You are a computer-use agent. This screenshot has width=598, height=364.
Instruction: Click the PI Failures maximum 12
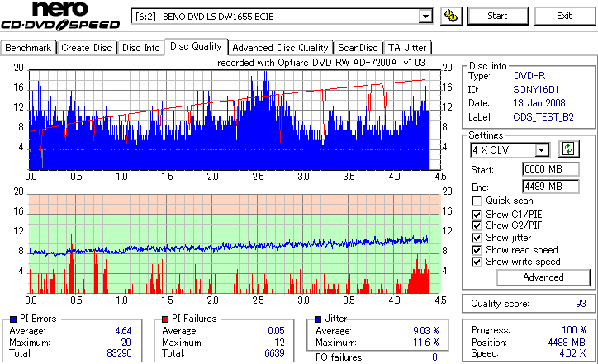click(x=279, y=343)
